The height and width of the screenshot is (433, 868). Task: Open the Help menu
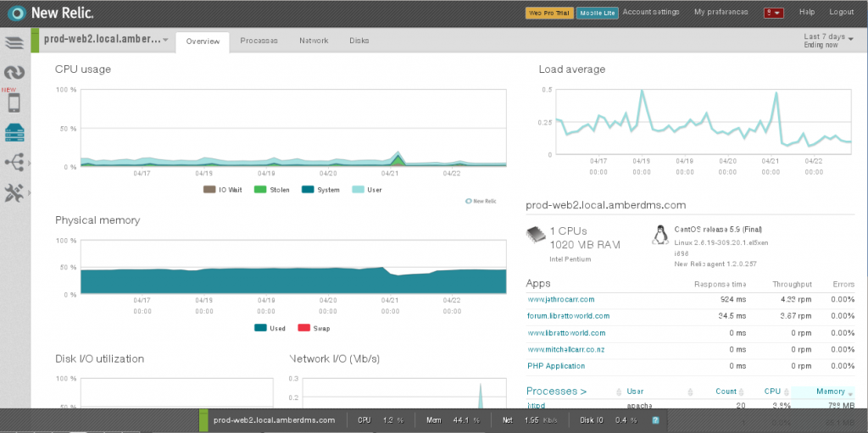pyautogui.click(x=807, y=12)
